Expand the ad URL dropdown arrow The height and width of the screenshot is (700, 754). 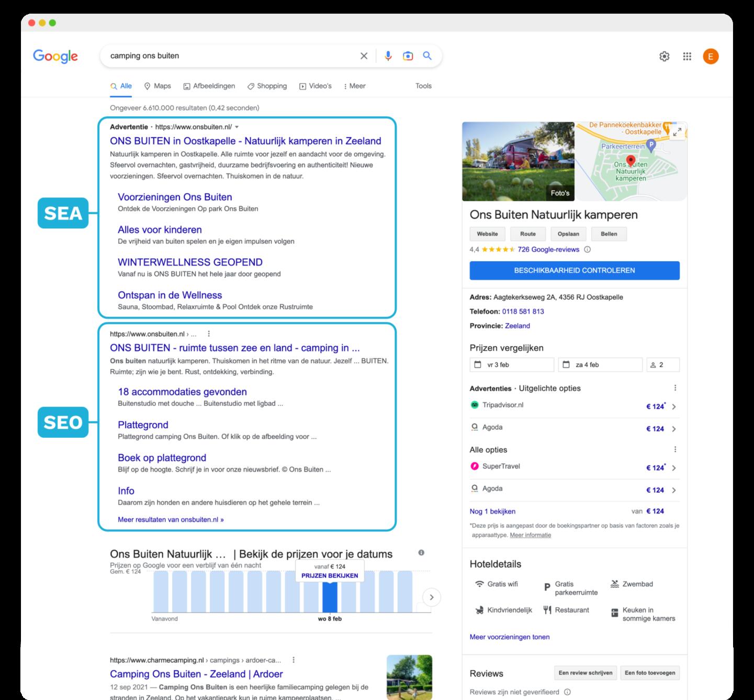(237, 127)
